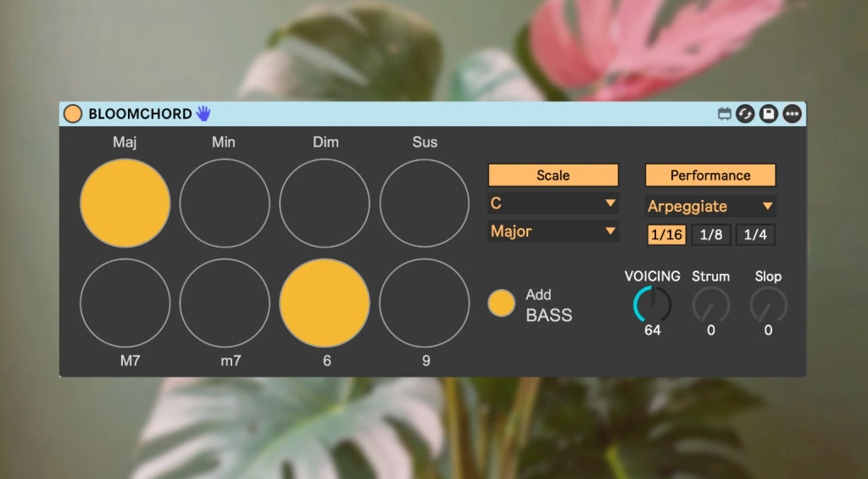This screenshot has height=479, width=868.
Task: Save the preset with the disk icon
Action: point(768,114)
